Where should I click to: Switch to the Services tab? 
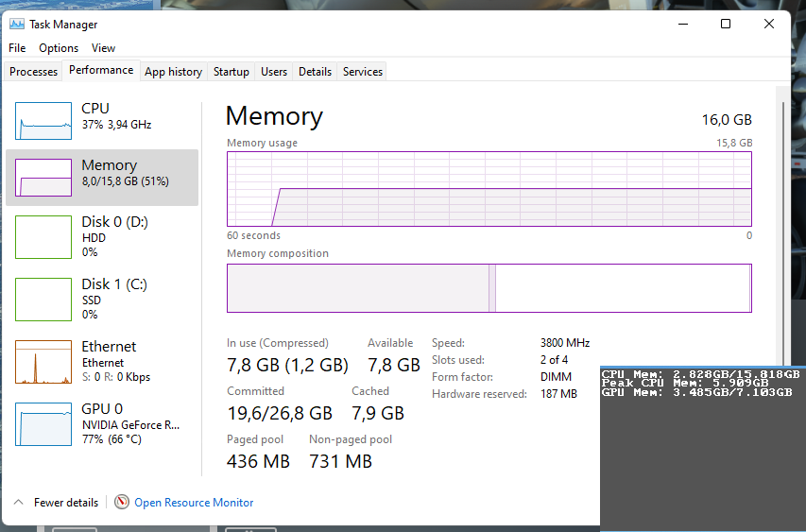(363, 72)
